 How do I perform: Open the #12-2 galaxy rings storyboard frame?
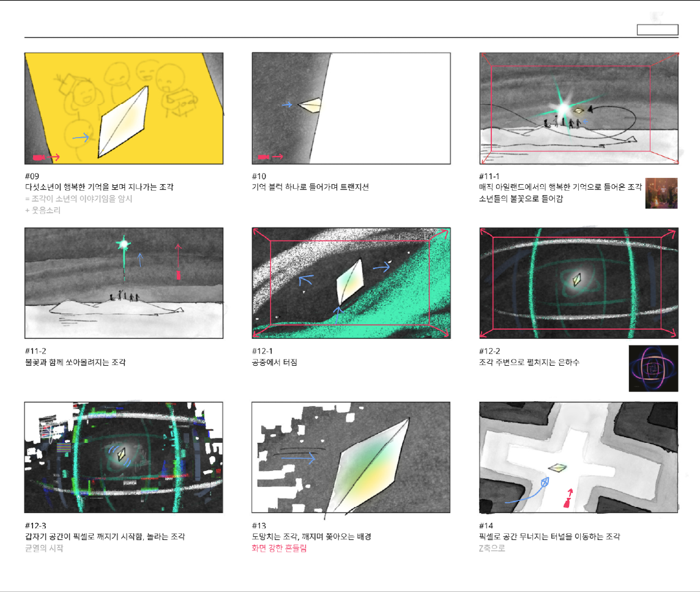(579, 283)
